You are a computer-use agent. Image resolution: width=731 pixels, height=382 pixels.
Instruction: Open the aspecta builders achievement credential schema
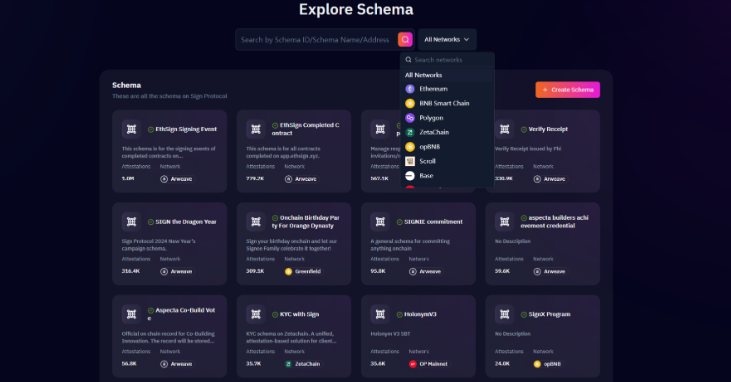tap(543, 243)
